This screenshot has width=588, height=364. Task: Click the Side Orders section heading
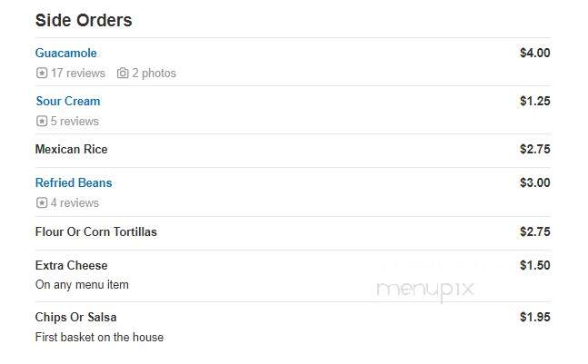pyautogui.click(x=84, y=20)
